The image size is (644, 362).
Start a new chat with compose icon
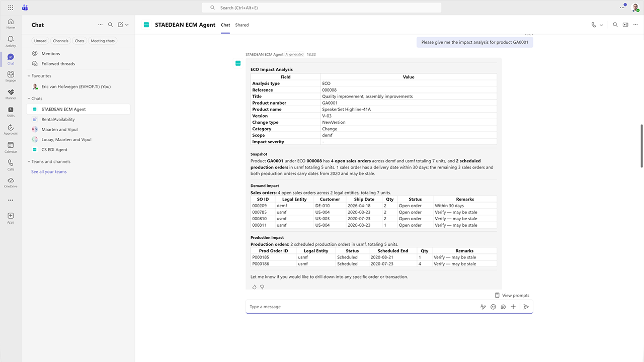coord(120,25)
